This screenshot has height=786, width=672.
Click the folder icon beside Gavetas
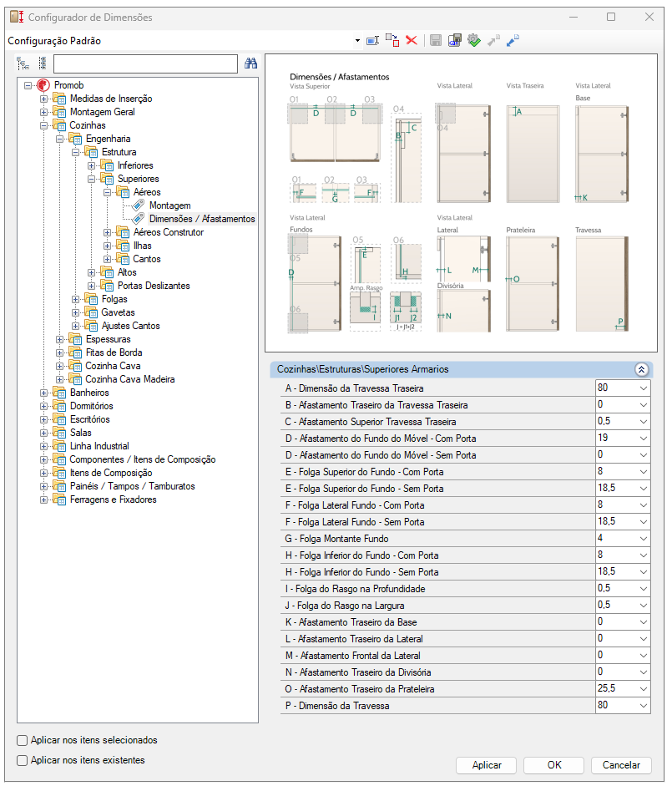(91, 312)
